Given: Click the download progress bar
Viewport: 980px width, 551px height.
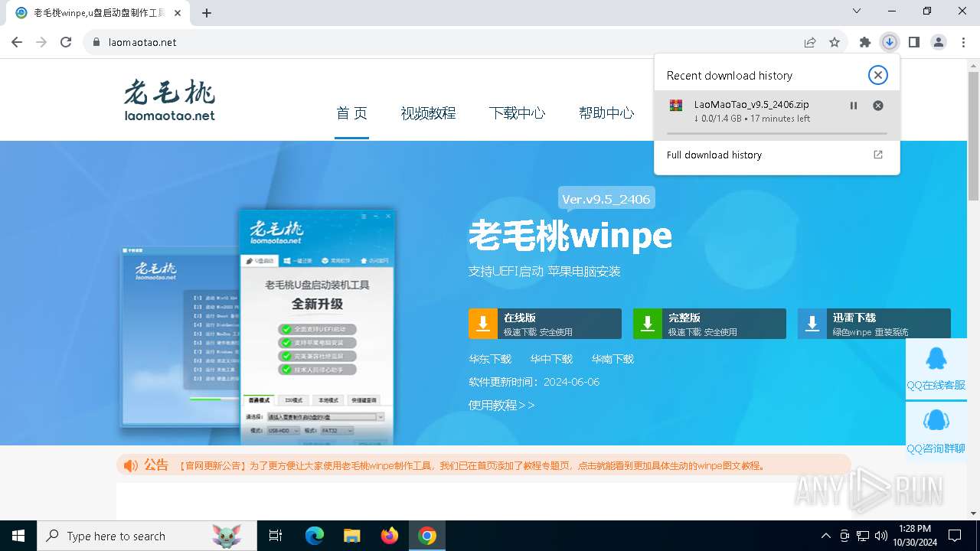Looking at the screenshot, I should (x=777, y=133).
